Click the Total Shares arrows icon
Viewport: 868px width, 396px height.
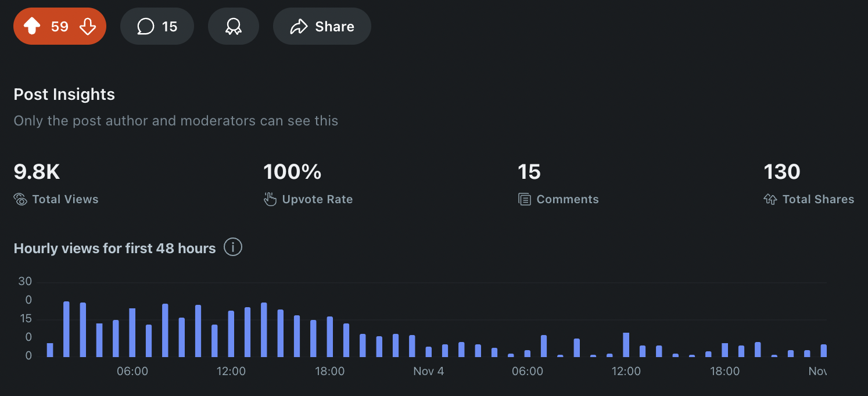click(x=770, y=200)
